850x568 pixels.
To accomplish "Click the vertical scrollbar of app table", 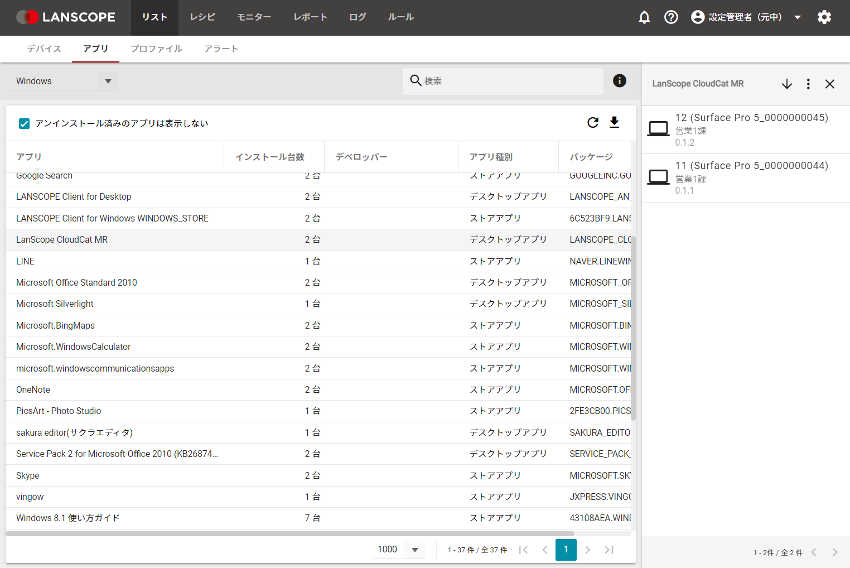I will tap(633, 328).
